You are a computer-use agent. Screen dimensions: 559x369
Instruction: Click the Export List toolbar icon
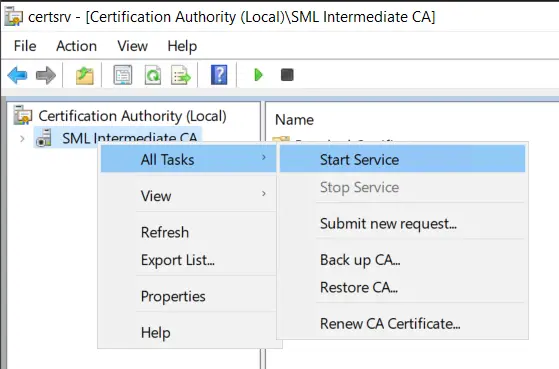[x=181, y=75]
